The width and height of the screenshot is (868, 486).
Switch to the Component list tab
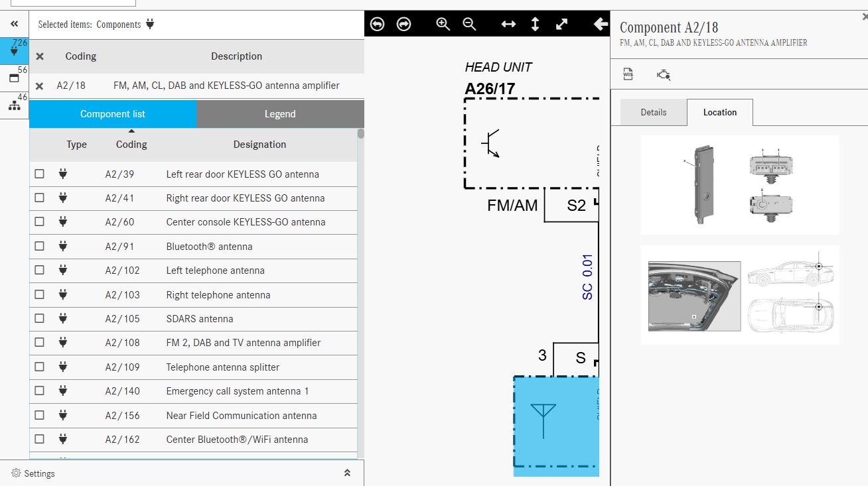point(113,114)
